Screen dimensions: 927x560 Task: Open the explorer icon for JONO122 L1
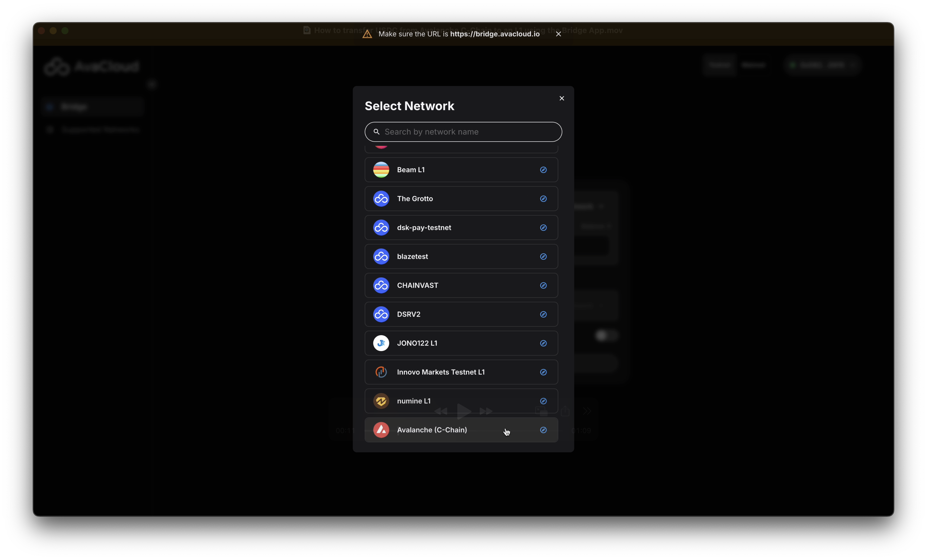point(543,343)
